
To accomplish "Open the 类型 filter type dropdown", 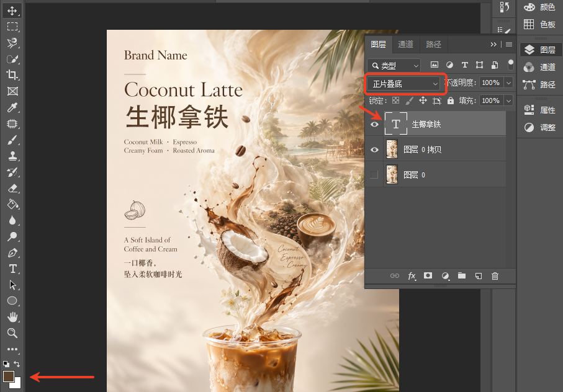I will point(394,65).
